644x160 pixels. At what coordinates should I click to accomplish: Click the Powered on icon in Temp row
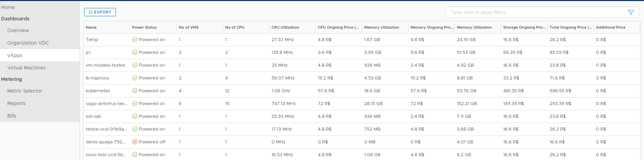point(135,39)
